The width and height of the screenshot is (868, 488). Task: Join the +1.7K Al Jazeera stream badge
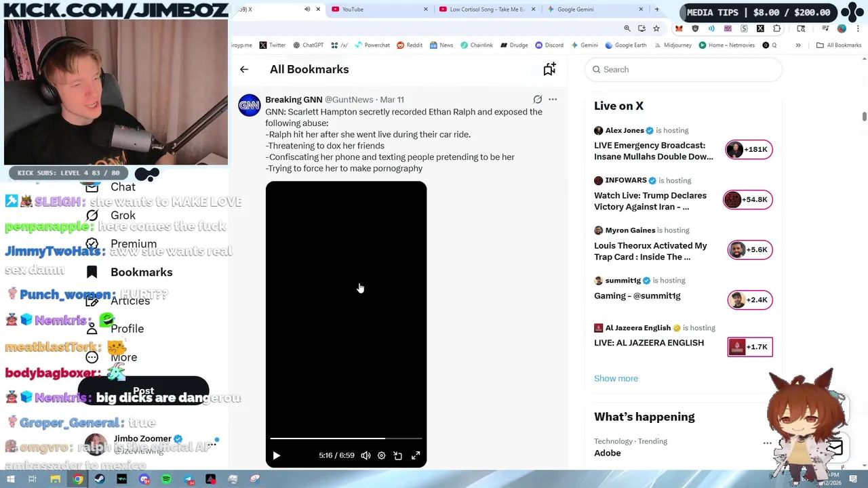point(750,347)
